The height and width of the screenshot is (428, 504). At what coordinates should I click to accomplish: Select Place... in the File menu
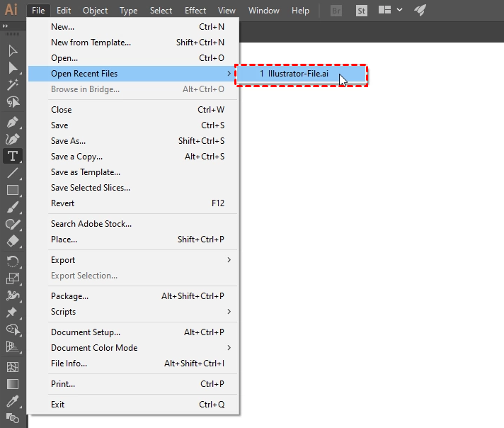coord(64,240)
